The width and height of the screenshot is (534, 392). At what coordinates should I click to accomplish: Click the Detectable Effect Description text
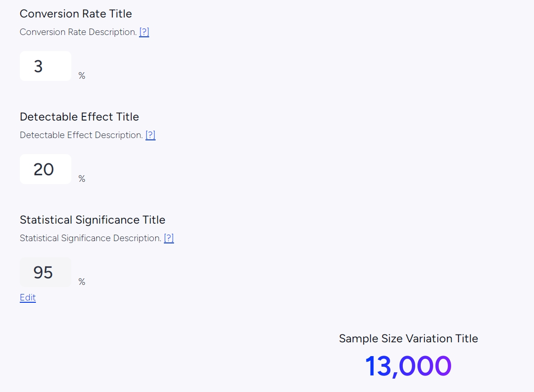click(81, 135)
